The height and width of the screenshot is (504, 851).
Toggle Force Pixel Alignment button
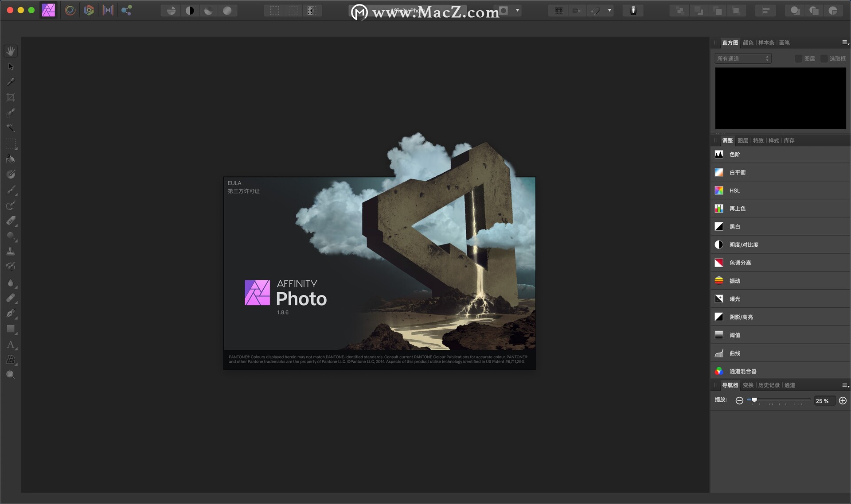(x=577, y=11)
